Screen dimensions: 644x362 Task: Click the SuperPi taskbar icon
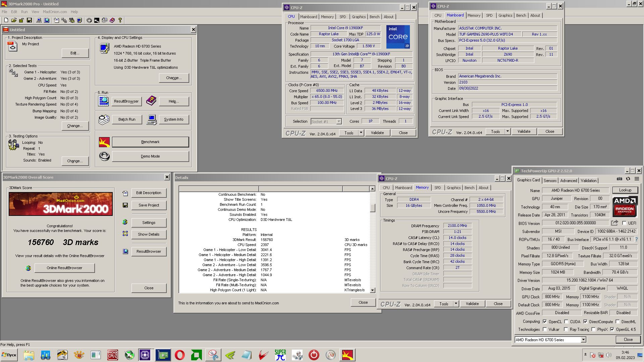pyautogui.click(x=280, y=355)
